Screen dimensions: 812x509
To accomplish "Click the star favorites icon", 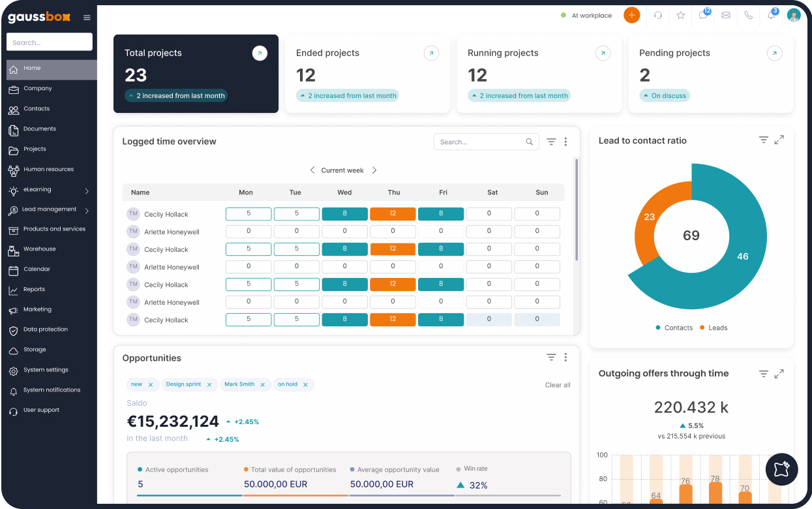I will pos(680,16).
